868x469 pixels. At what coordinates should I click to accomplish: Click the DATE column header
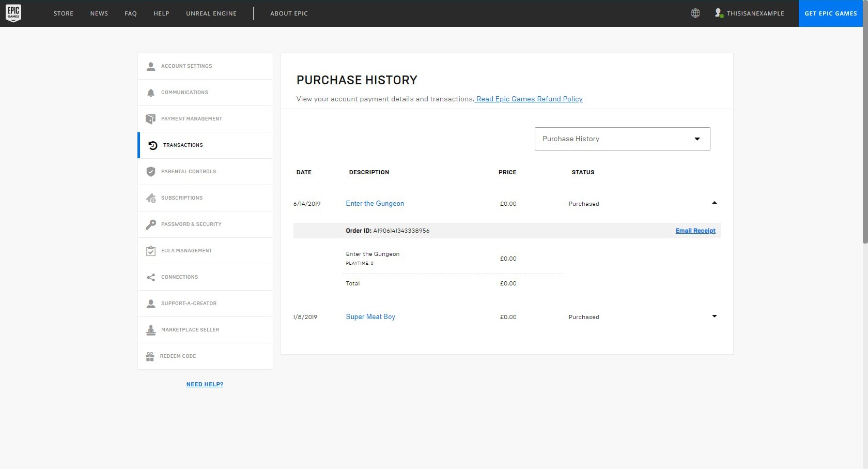[304, 172]
